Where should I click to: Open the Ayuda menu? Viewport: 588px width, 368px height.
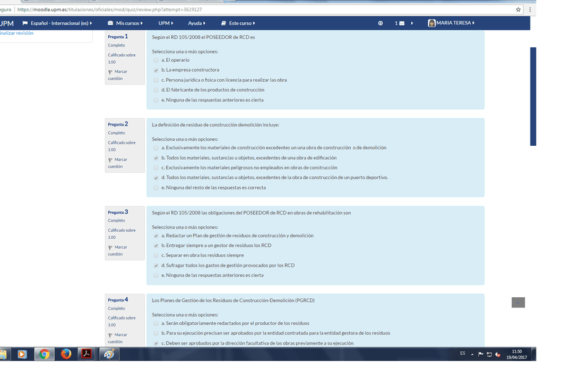pyautogui.click(x=197, y=24)
